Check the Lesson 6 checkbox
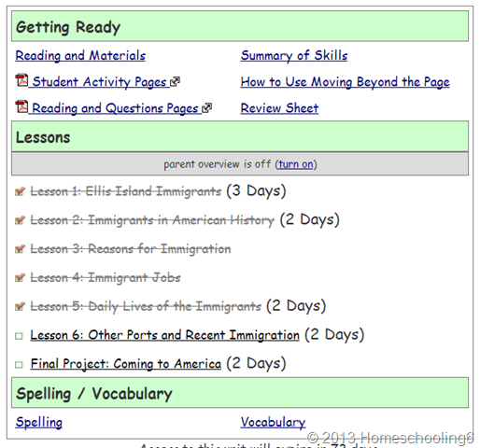 click(x=19, y=336)
